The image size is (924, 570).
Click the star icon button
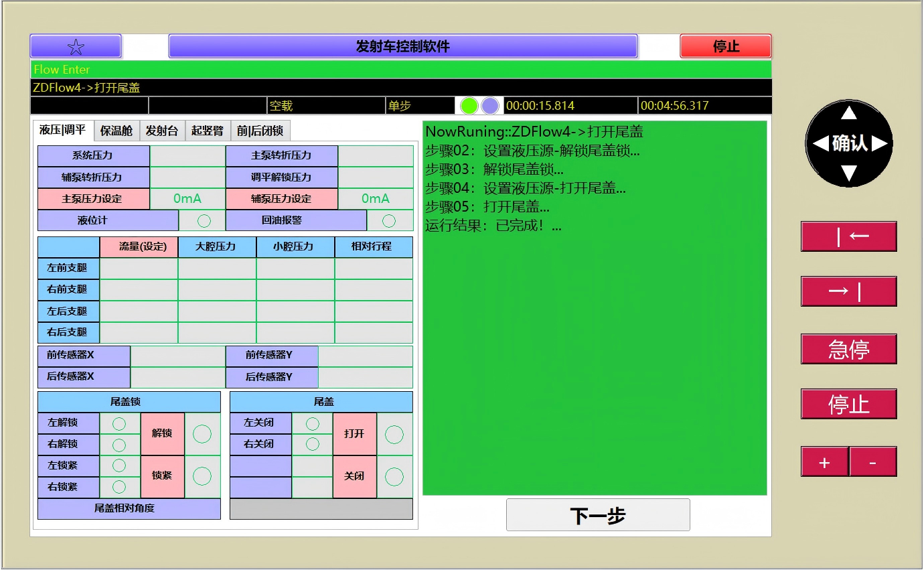76,46
